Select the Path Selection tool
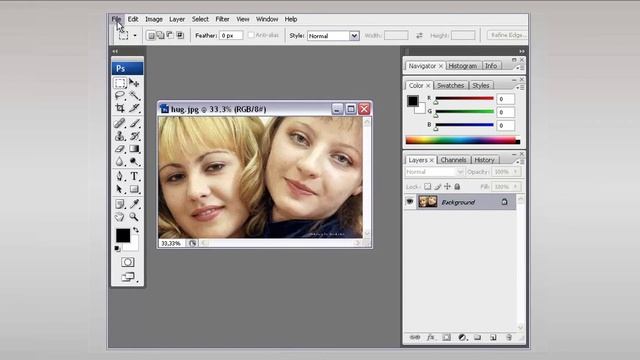 120,189
